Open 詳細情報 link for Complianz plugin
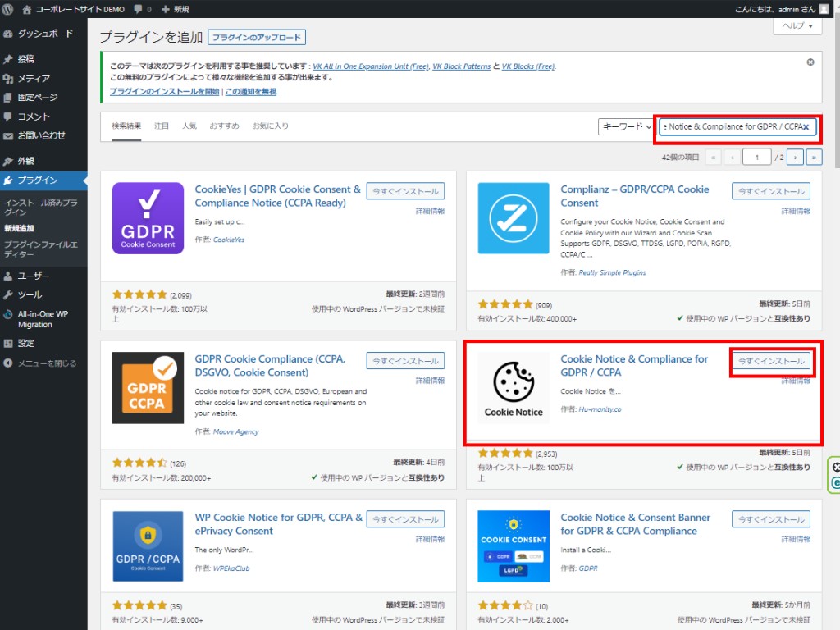Image resolution: width=840 pixels, height=630 pixels. tap(797, 211)
